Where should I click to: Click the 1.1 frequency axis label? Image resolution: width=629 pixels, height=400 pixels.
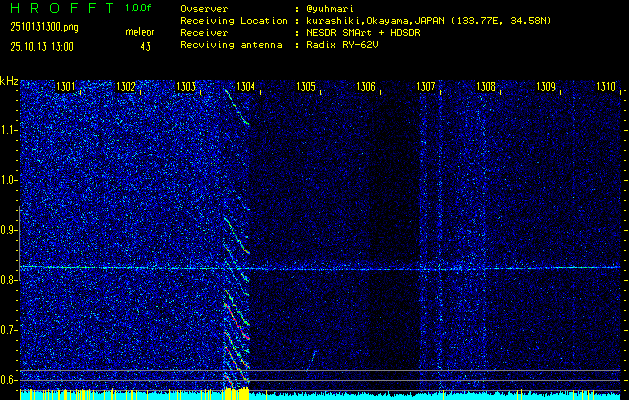click(7, 130)
